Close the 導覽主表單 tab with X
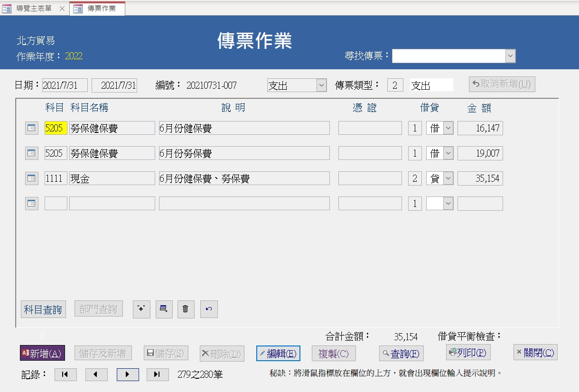The image size is (579, 392). tap(62, 9)
